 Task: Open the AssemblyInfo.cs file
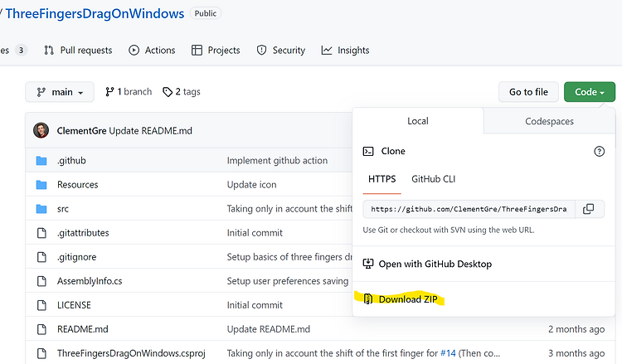pyautogui.click(x=90, y=281)
